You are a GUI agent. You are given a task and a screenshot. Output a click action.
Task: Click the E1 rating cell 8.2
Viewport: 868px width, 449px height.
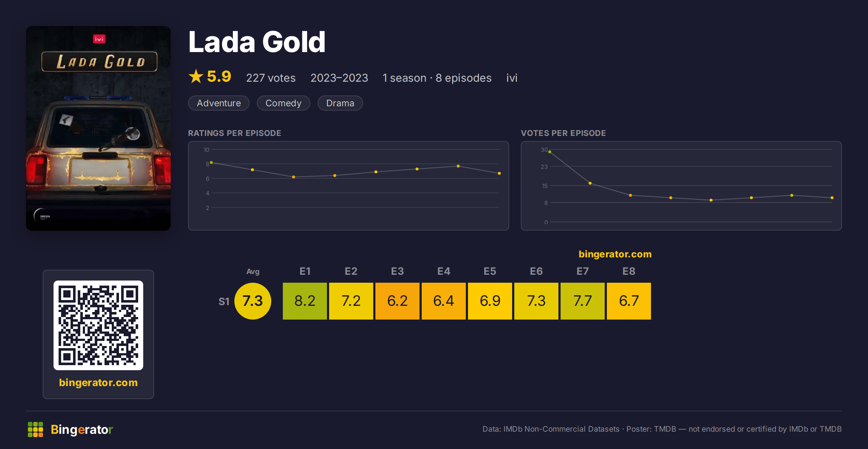(x=305, y=301)
